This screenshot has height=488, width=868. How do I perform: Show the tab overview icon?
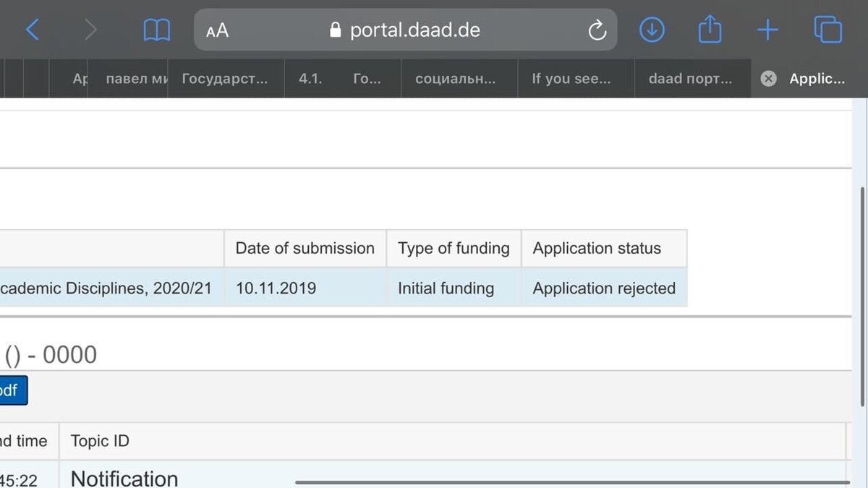[827, 30]
